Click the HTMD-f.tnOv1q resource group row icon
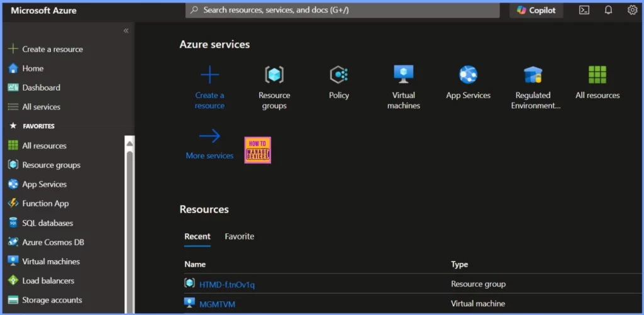 coord(189,284)
